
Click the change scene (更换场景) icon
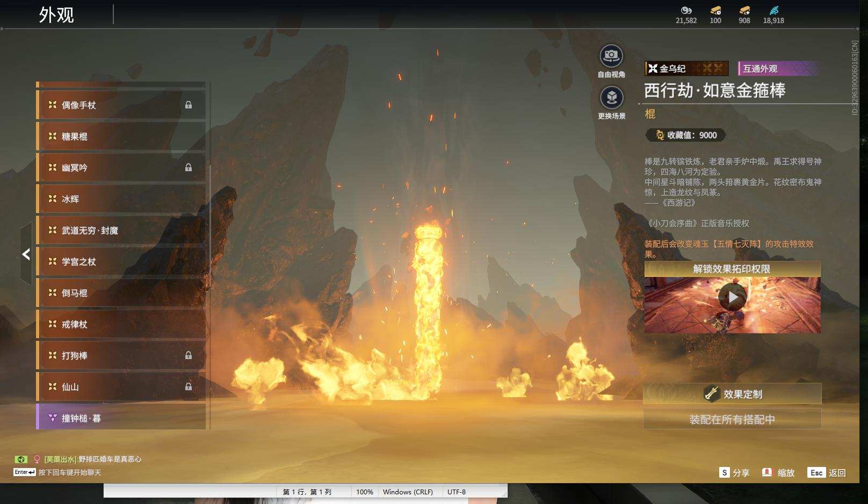pyautogui.click(x=611, y=98)
